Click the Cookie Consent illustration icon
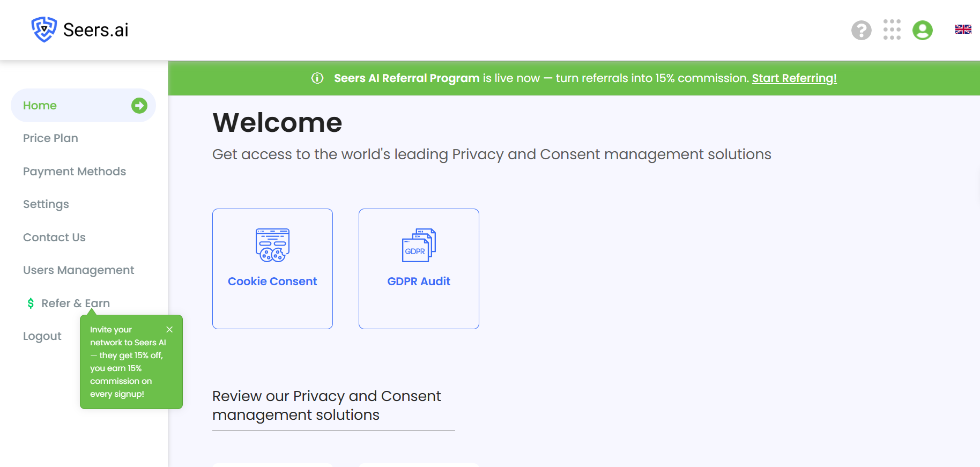The width and height of the screenshot is (980, 467). pyautogui.click(x=272, y=245)
